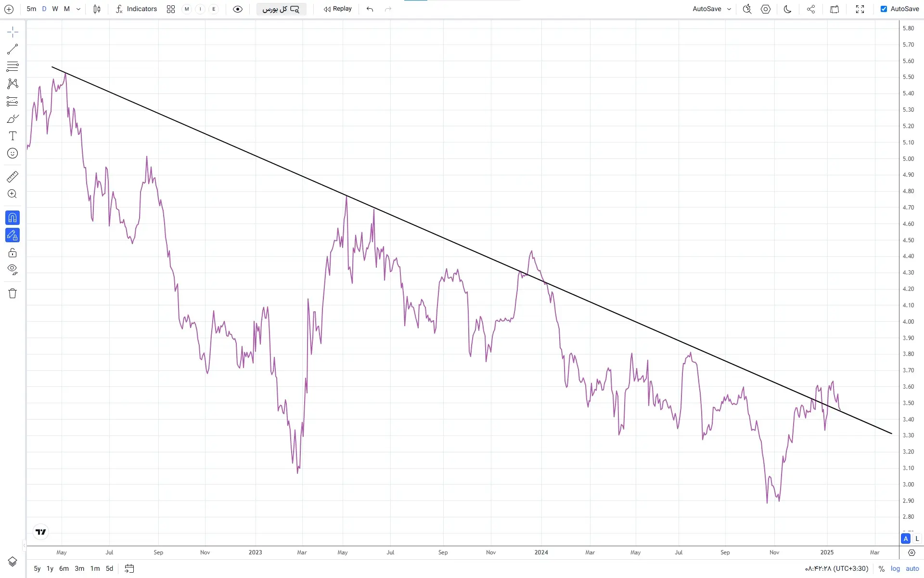Toggle auto scale mode
Screen dimensions: 924x578
(912, 569)
